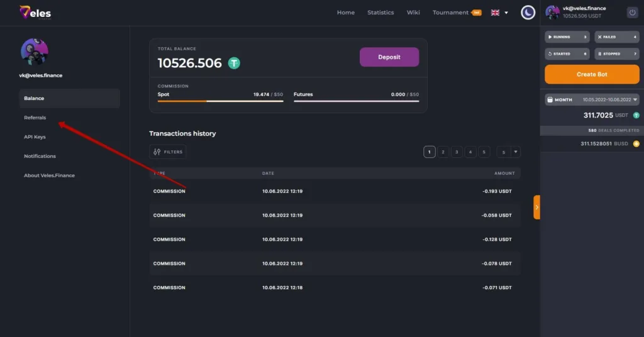Click the orange side panel collapse arrow
644x337 pixels.
pyautogui.click(x=536, y=207)
